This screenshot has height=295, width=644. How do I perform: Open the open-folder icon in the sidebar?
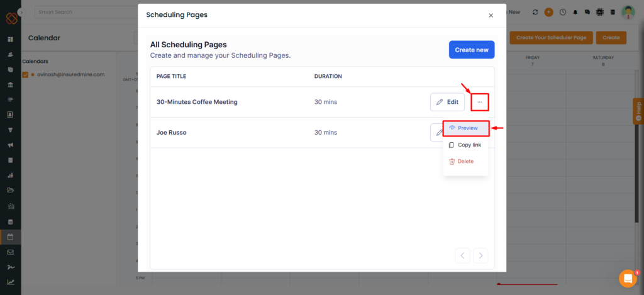[x=10, y=190]
